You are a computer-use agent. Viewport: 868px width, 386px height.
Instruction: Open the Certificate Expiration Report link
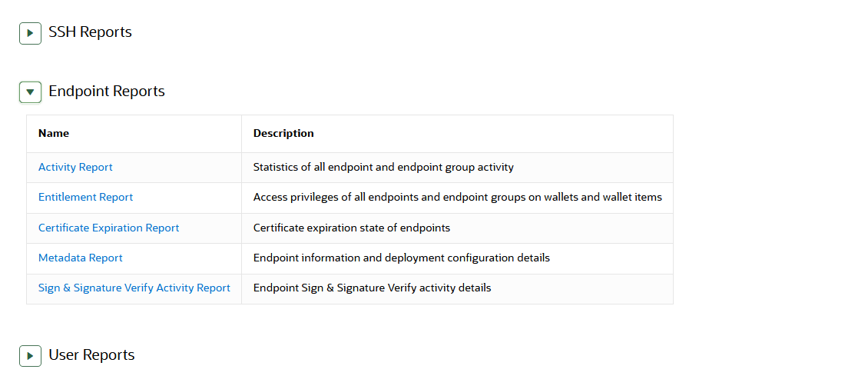pyautogui.click(x=108, y=228)
